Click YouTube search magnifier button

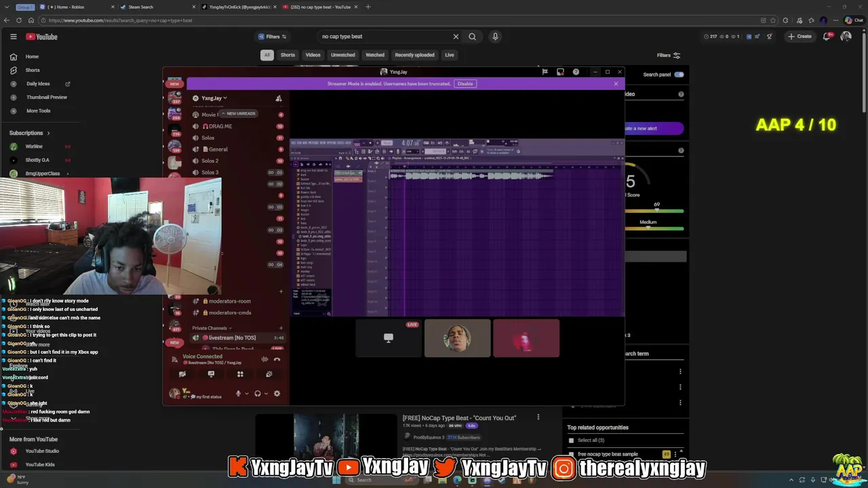click(472, 37)
